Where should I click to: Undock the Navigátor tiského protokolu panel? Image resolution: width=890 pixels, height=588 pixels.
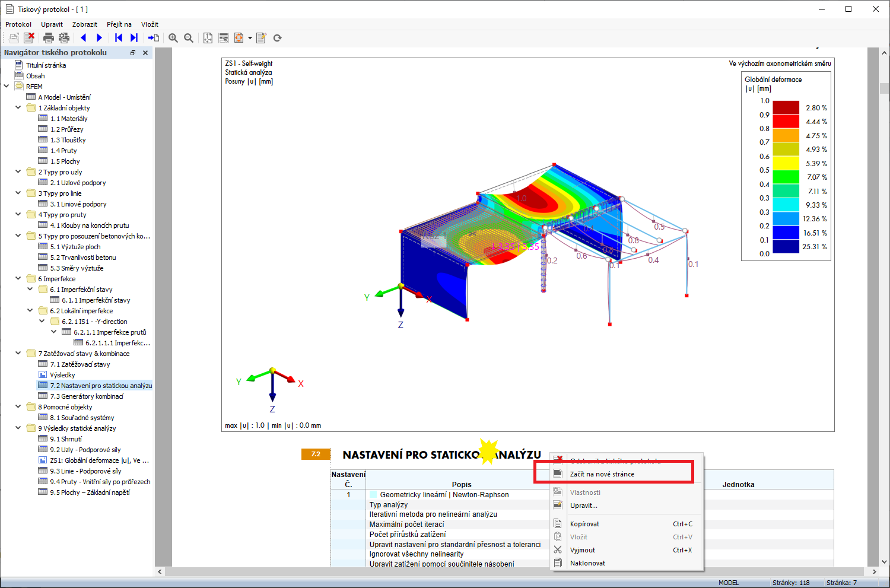point(133,53)
